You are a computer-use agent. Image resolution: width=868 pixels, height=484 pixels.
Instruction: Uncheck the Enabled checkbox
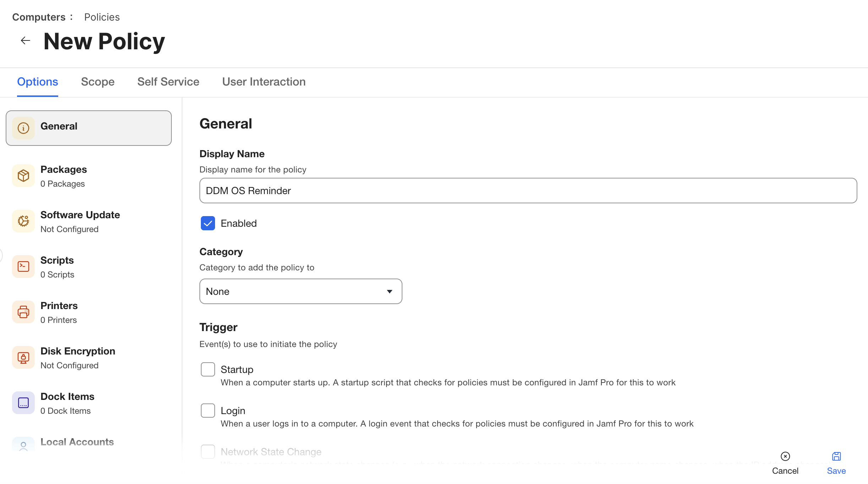[208, 223]
